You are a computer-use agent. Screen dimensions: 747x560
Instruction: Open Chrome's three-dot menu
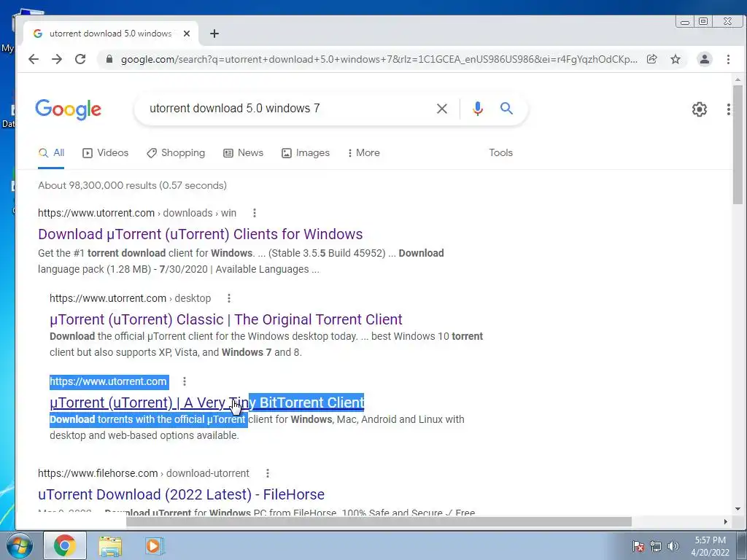[728, 59]
